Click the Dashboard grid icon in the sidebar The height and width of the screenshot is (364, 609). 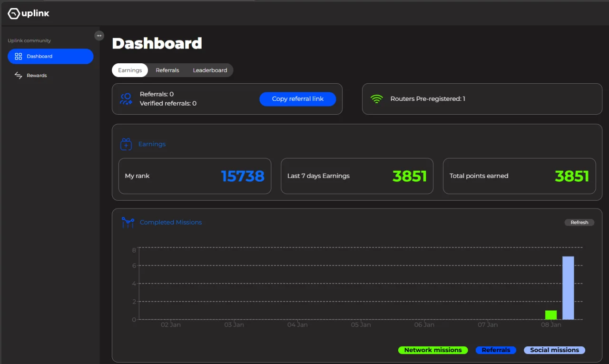tap(19, 56)
